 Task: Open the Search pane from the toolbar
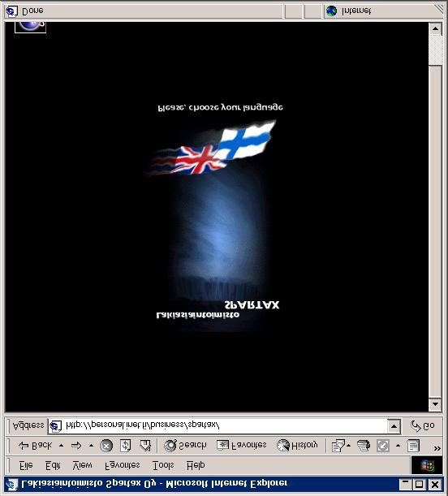185,446
